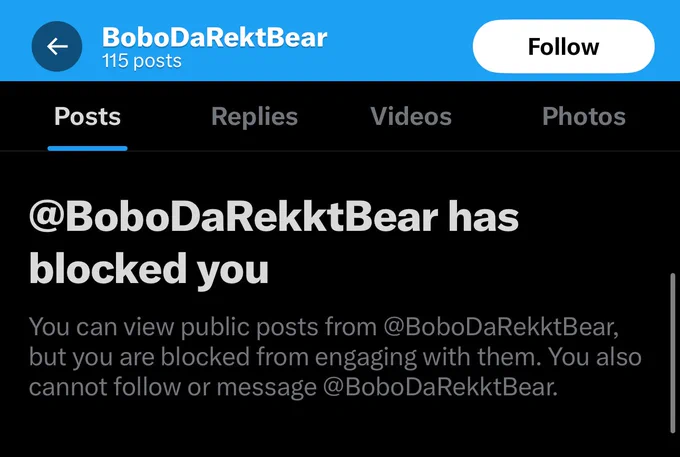Click the BoboDaRektBear name in the header
680x457 pixels.
click(x=215, y=37)
